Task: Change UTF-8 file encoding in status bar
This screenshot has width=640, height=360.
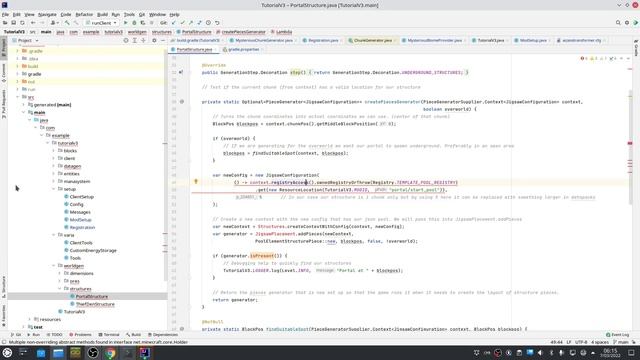Action: pyautogui.click(x=581, y=342)
